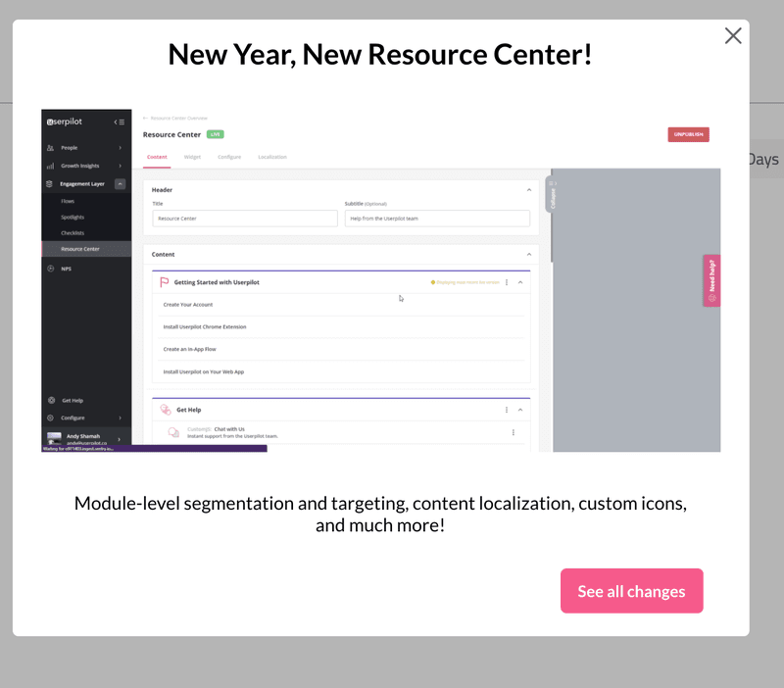
Task: Open the Localization tab
Action: [x=271, y=155]
